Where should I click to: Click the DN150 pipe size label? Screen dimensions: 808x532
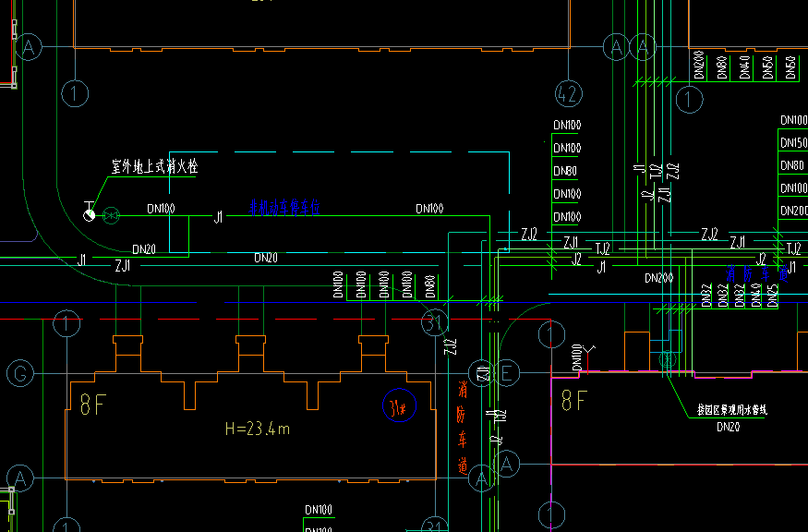tap(793, 143)
